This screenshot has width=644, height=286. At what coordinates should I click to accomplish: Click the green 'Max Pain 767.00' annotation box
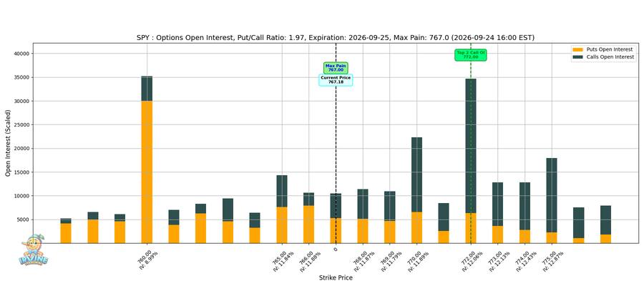pyautogui.click(x=336, y=68)
